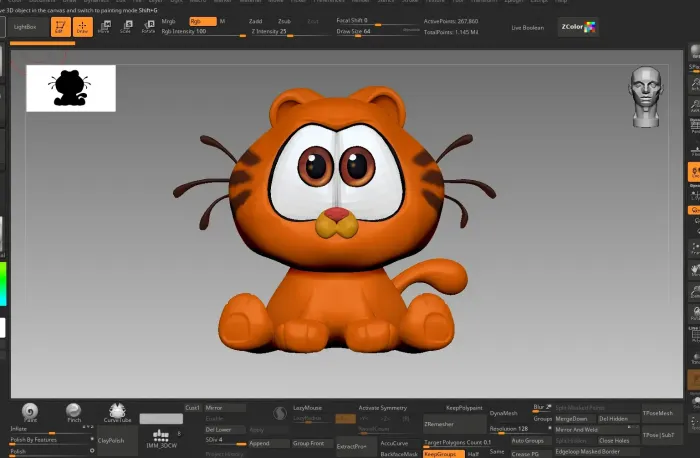Click Create PG button

(531, 454)
